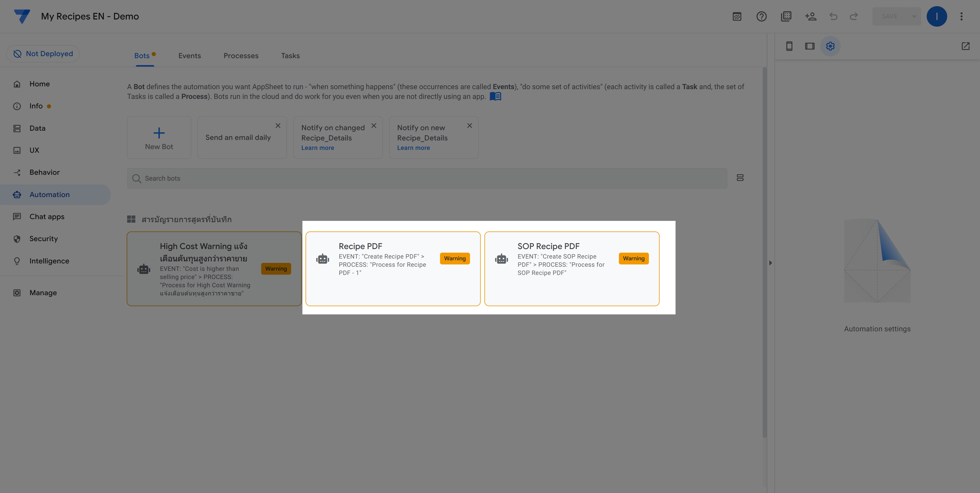Click the SAVE button
Image resolution: width=980 pixels, height=493 pixels.
coord(890,16)
